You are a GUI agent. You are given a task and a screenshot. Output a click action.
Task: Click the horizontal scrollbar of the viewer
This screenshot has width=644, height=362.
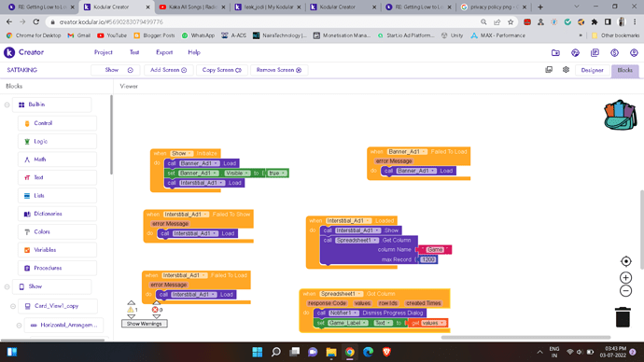(525, 338)
